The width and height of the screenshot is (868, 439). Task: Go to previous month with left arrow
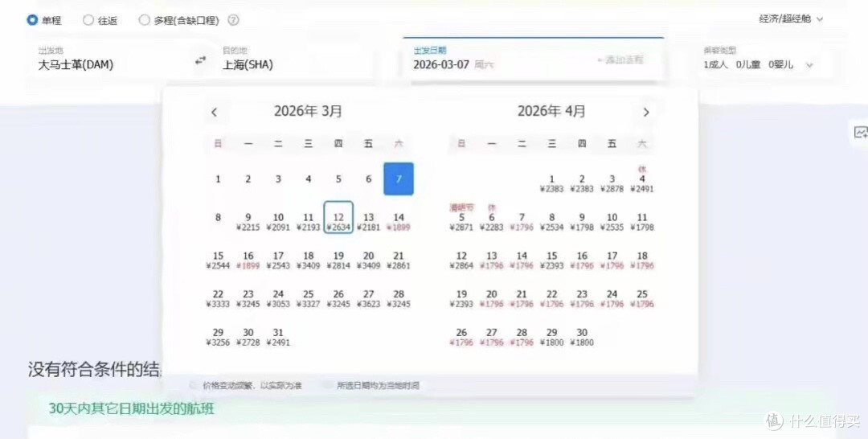coord(215,113)
